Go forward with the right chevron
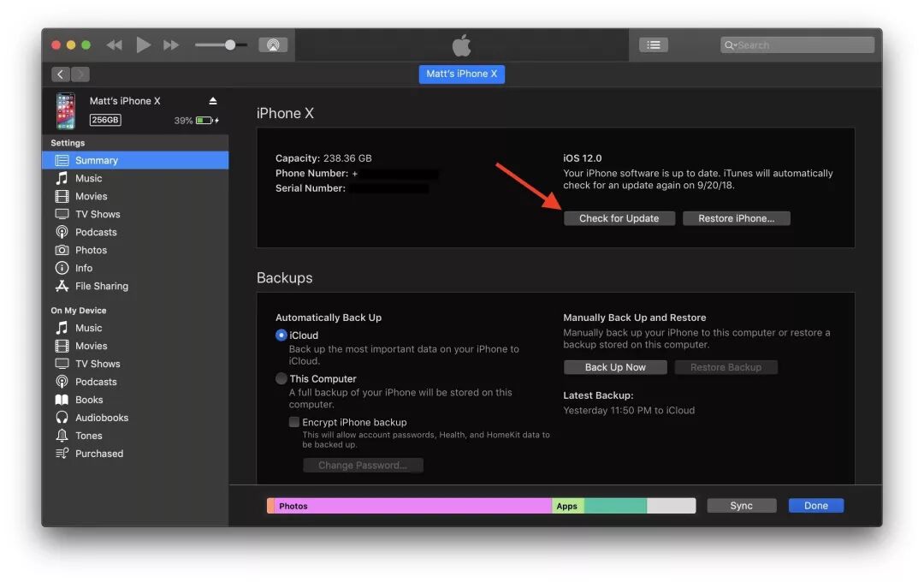 tap(80, 74)
